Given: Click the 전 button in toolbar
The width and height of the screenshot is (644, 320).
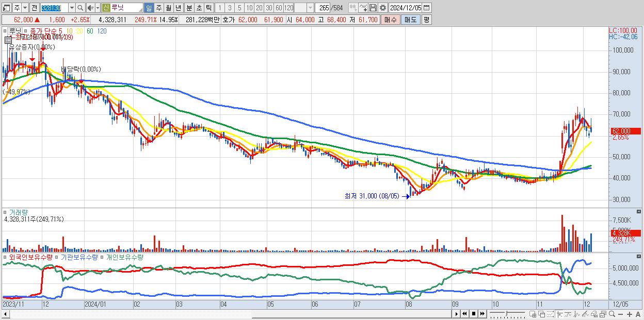Looking at the screenshot, I should pyautogui.click(x=34, y=8).
